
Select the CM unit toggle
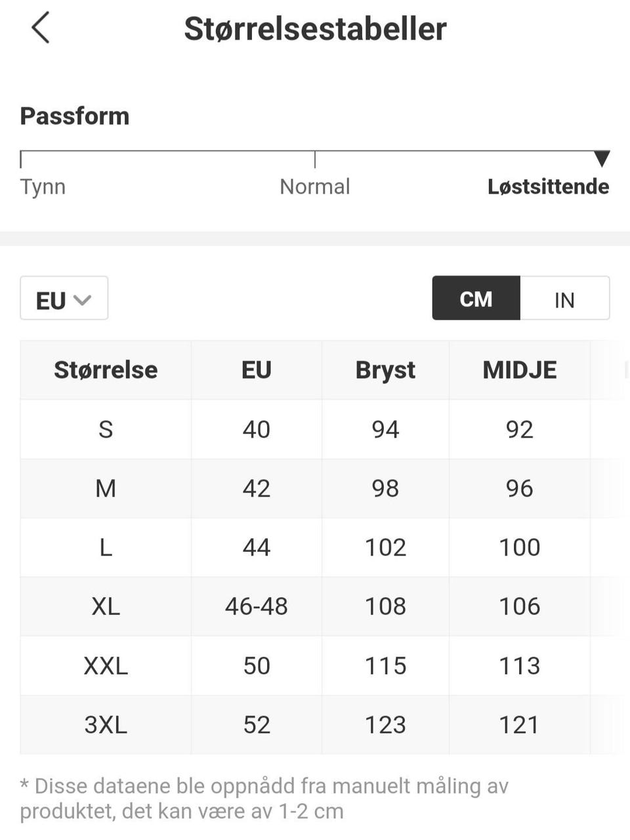tap(476, 299)
